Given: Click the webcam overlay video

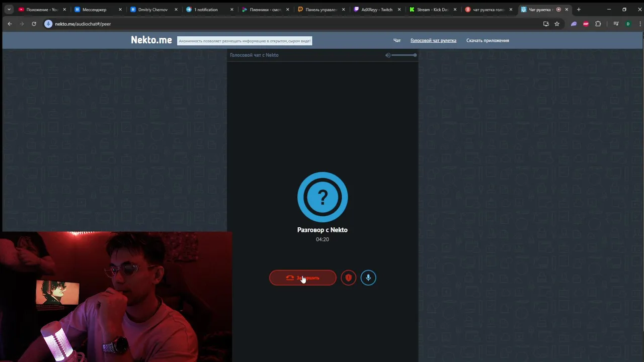Looking at the screenshot, I should [116, 297].
